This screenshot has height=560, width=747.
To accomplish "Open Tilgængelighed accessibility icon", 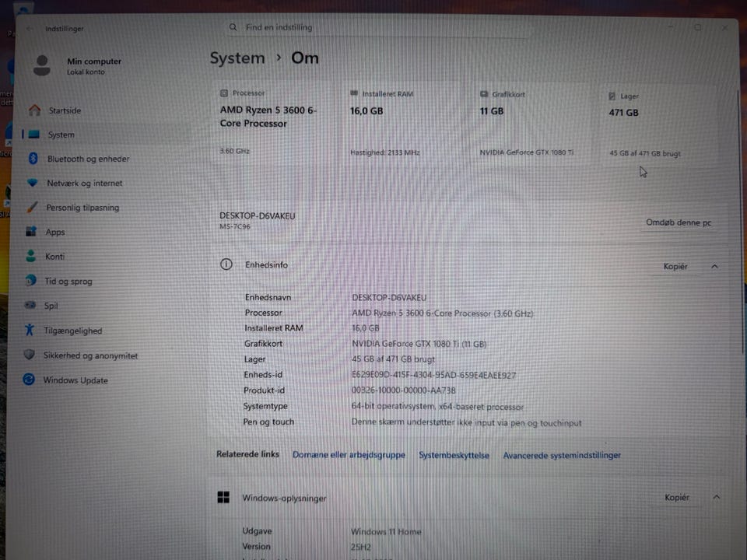I will [29, 330].
